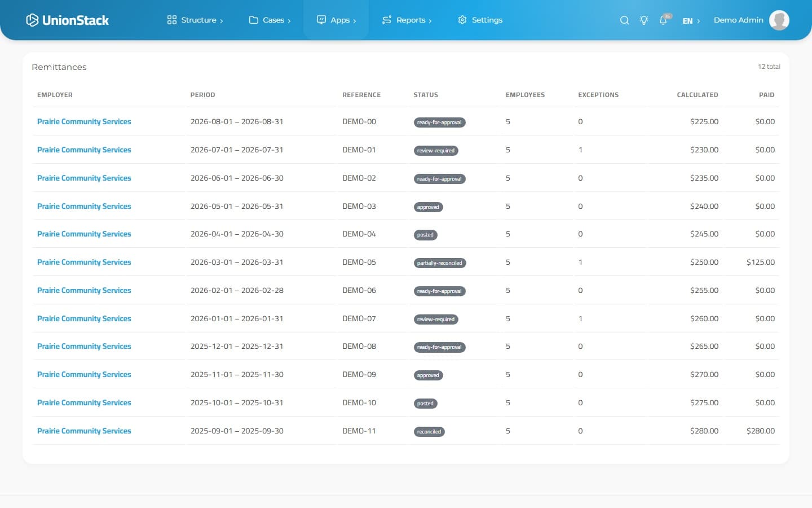This screenshot has width=812, height=508.
Task: Expand the Reports menu chevron
Action: pyautogui.click(x=430, y=21)
